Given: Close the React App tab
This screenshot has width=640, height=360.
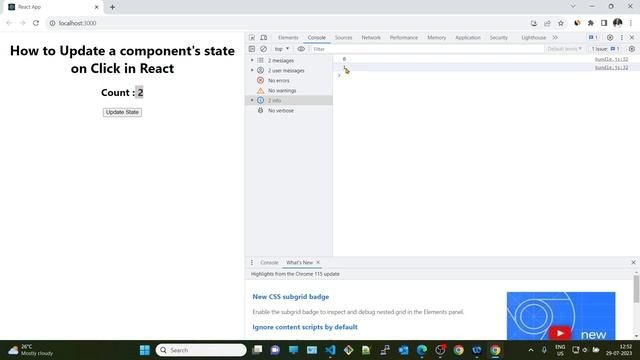Looking at the screenshot, I should pyautogui.click(x=97, y=7).
